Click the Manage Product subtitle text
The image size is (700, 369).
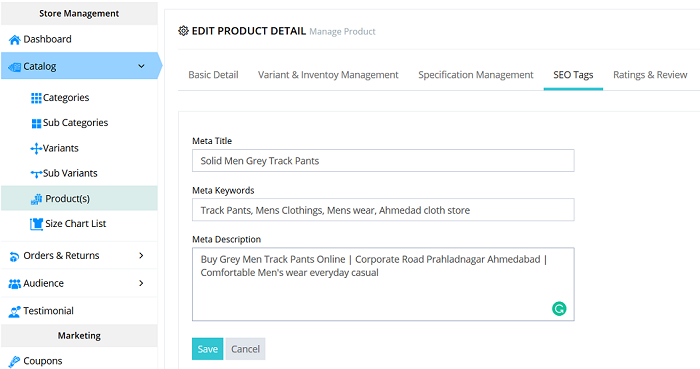(342, 32)
